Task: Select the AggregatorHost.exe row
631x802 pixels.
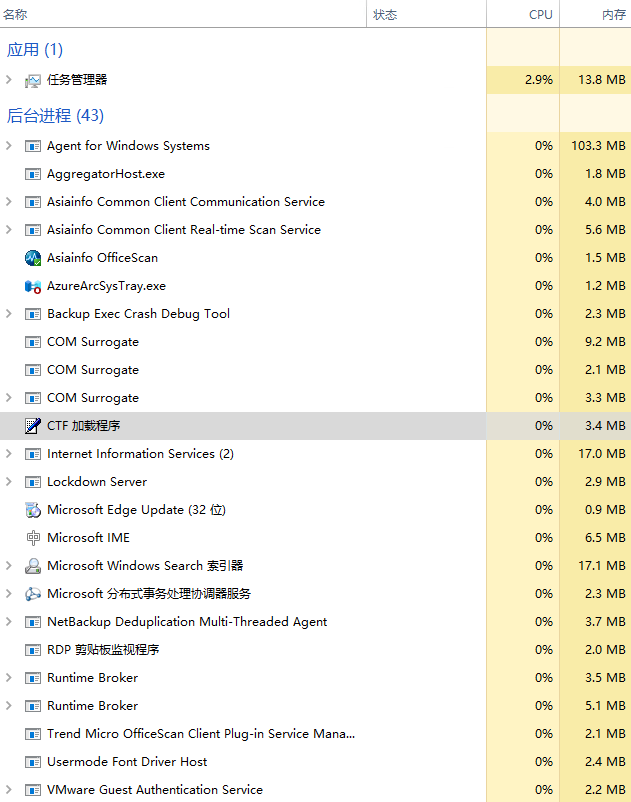Action: tap(316, 174)
